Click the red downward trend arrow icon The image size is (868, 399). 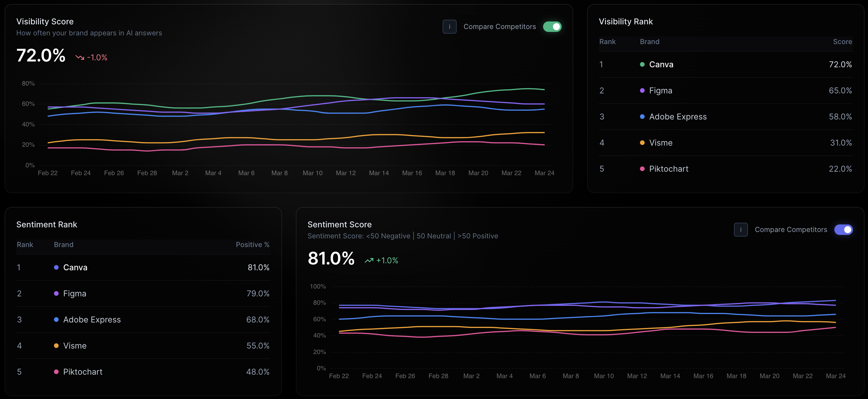(x=80, y=58)
